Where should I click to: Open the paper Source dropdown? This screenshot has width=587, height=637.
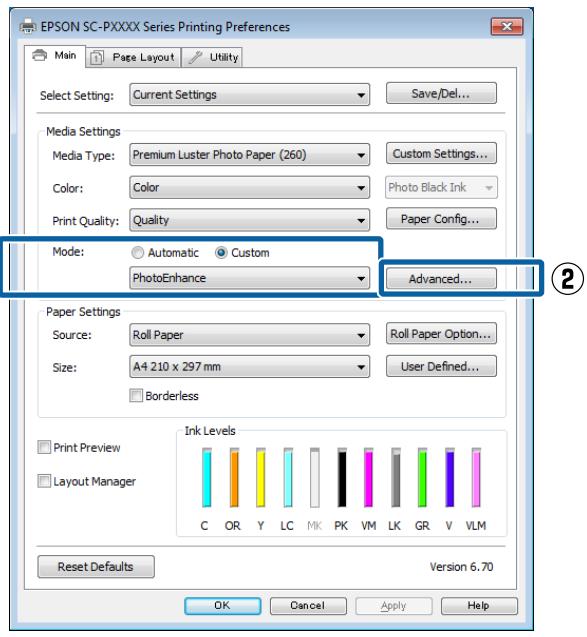(249, 335)
